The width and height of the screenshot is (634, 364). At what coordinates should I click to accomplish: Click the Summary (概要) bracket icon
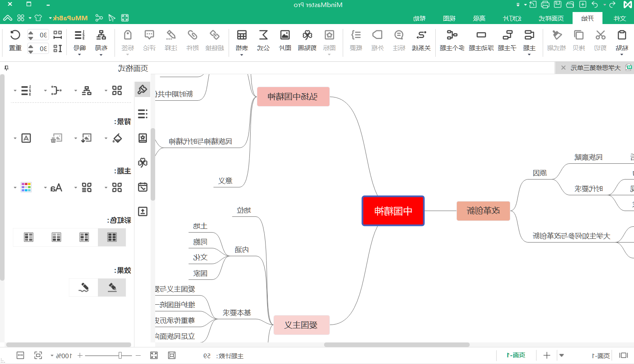coord(356,35)
